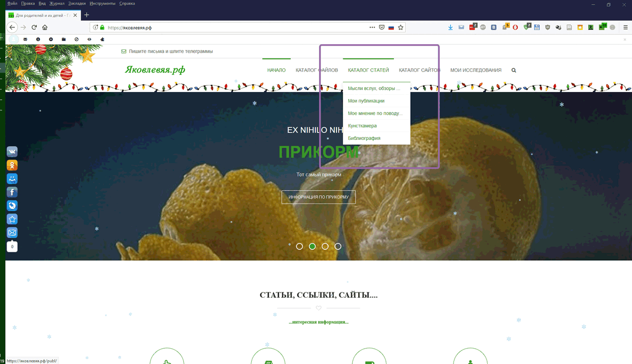The image size is (632, 364).
Task: Click the folder icon in site admin bar
Action: 64,39
